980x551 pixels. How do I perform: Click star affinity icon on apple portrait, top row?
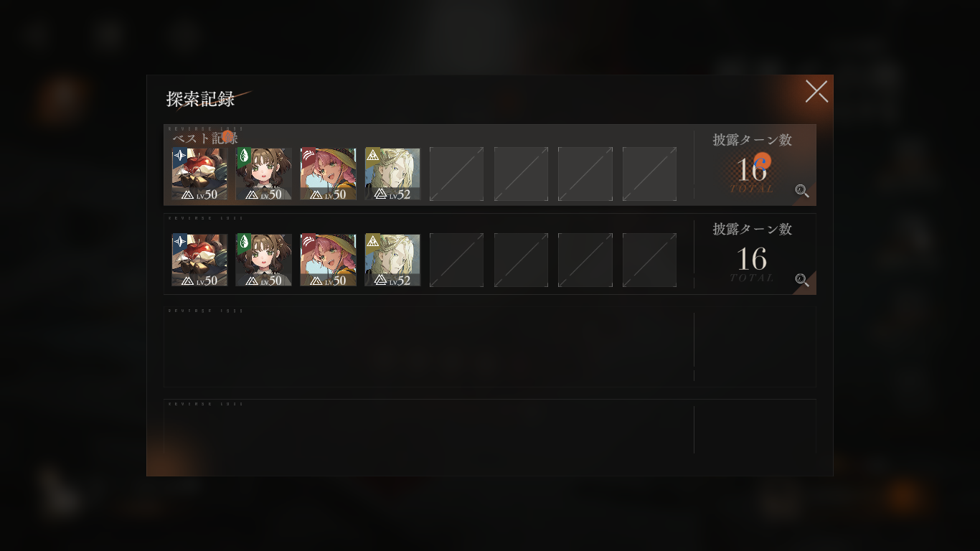tap(179, 155)
